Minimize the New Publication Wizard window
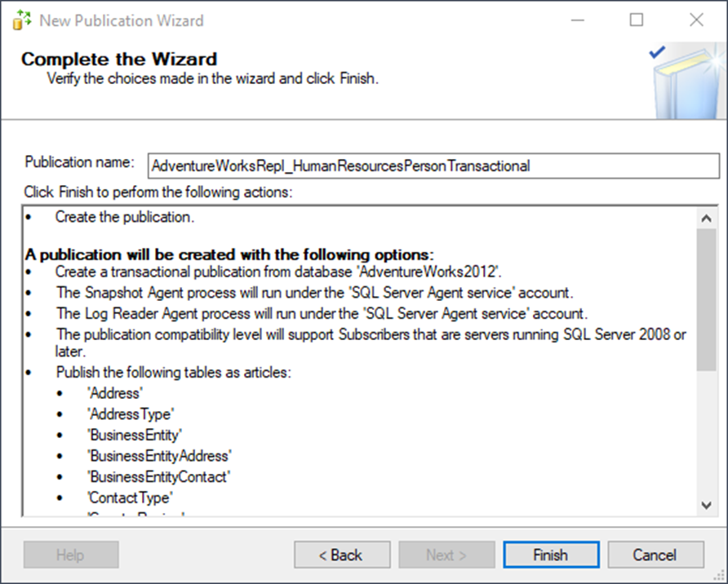Screen dimensions: 728x584 [578, 20]
